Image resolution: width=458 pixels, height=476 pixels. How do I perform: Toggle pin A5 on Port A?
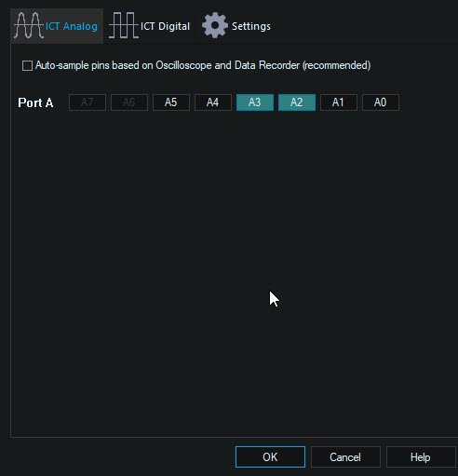coord(171,102)
